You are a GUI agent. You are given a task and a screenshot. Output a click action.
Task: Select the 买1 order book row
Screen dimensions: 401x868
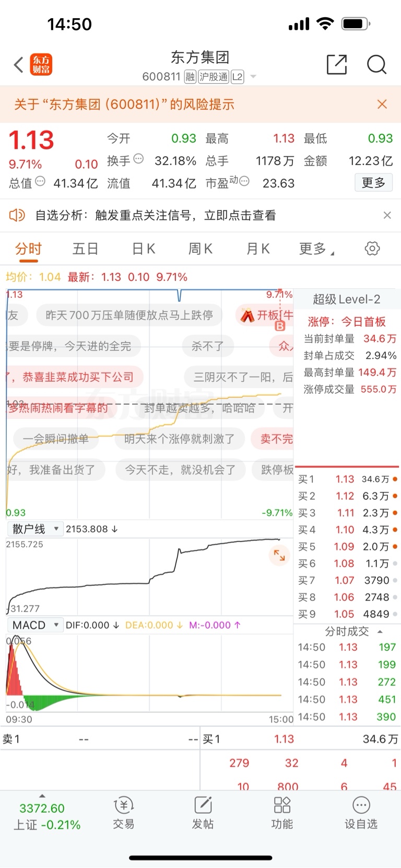[347, 479]
